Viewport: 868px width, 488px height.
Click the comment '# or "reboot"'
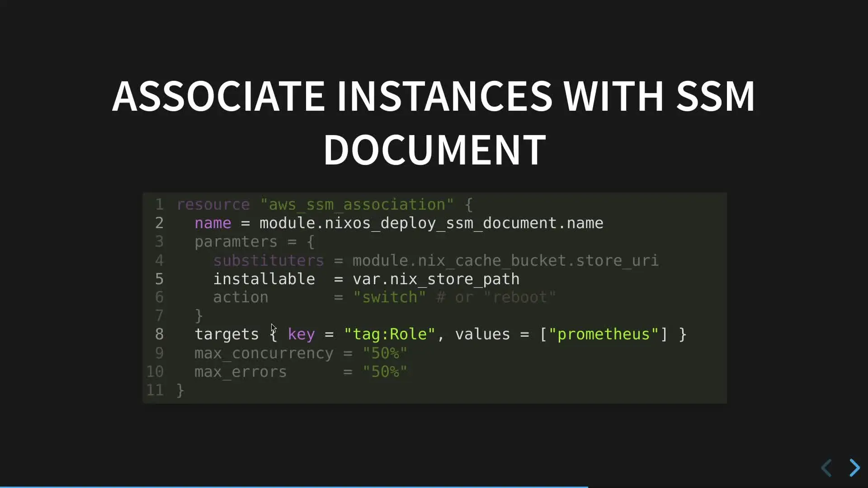click(496, 297)
